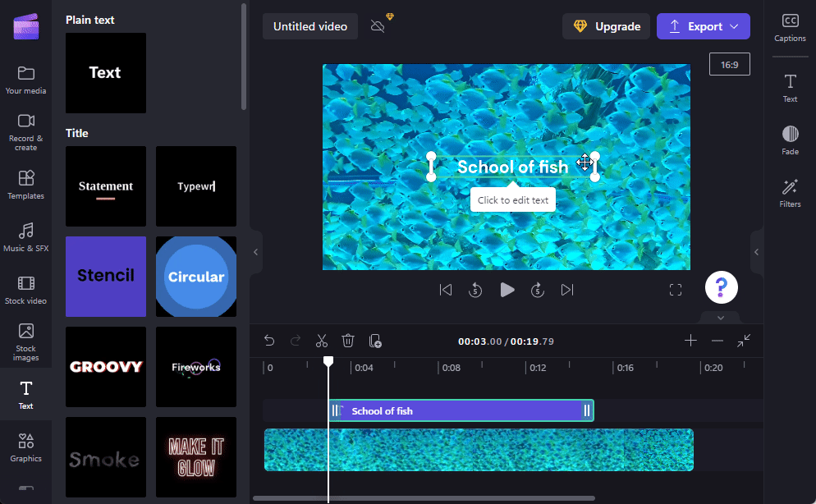Zoom in on the timeline
This screenshot has width=816, height=504.
(690, 341)
